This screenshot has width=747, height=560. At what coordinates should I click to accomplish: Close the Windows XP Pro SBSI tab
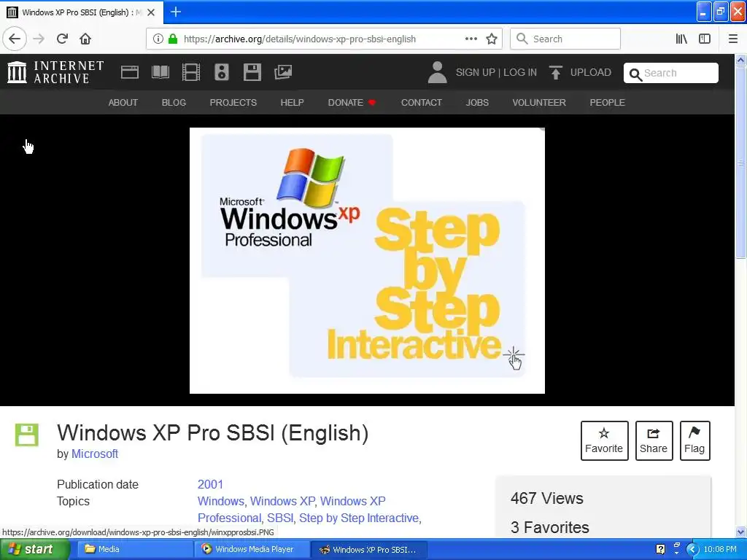pos(151,12)
